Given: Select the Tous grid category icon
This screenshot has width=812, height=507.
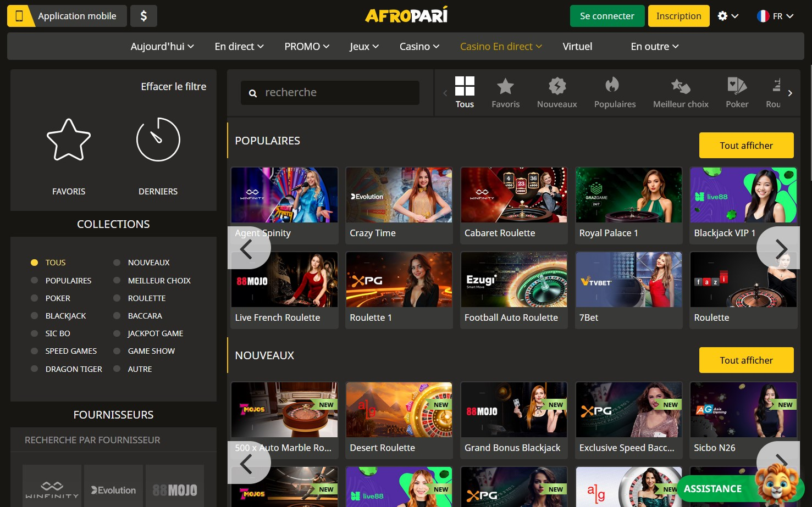Looking at the screenshot, I should 465,86.
